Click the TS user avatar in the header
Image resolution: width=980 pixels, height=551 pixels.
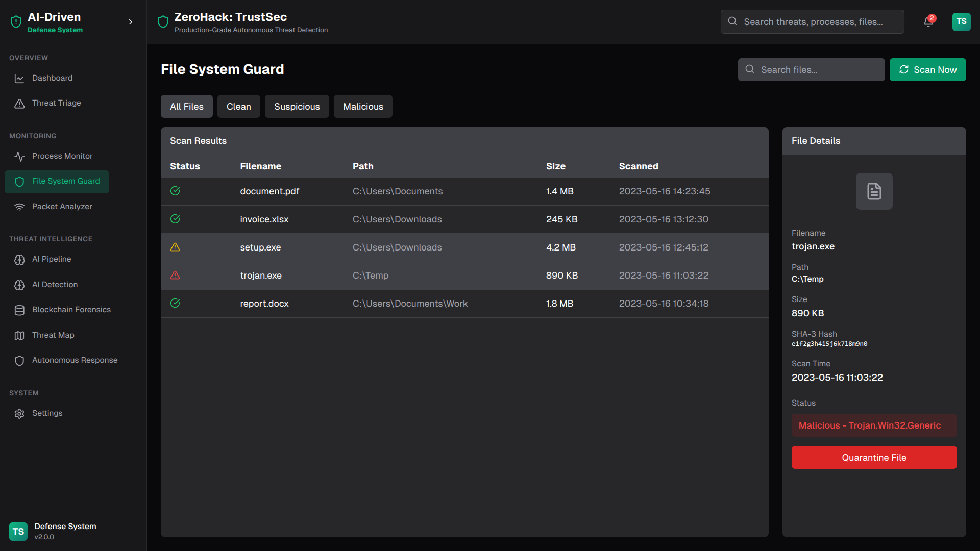pyautogui.click(x=961, y=21)
